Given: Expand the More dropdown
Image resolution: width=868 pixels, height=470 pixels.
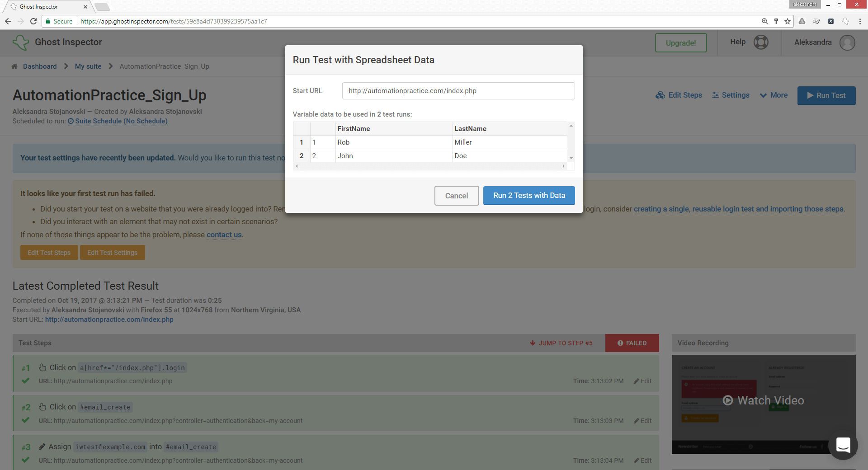Looking at the screenshot, I should [x=774, y=95].
